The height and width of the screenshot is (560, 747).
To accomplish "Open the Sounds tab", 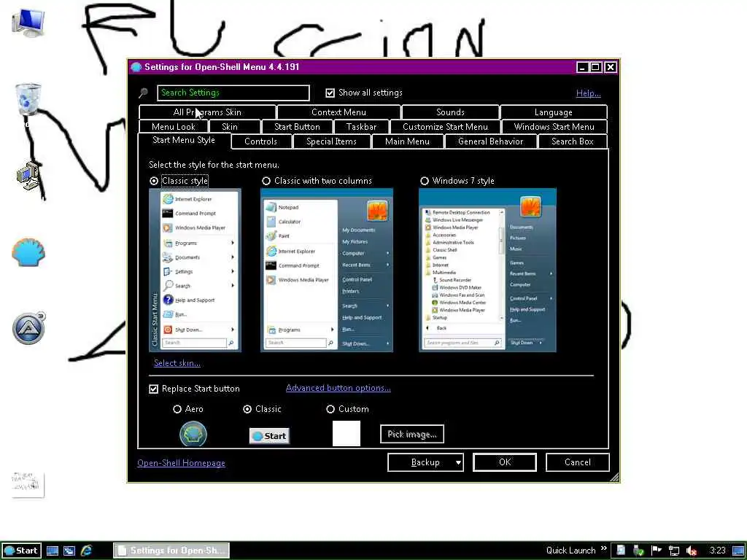I will point(450,112).
